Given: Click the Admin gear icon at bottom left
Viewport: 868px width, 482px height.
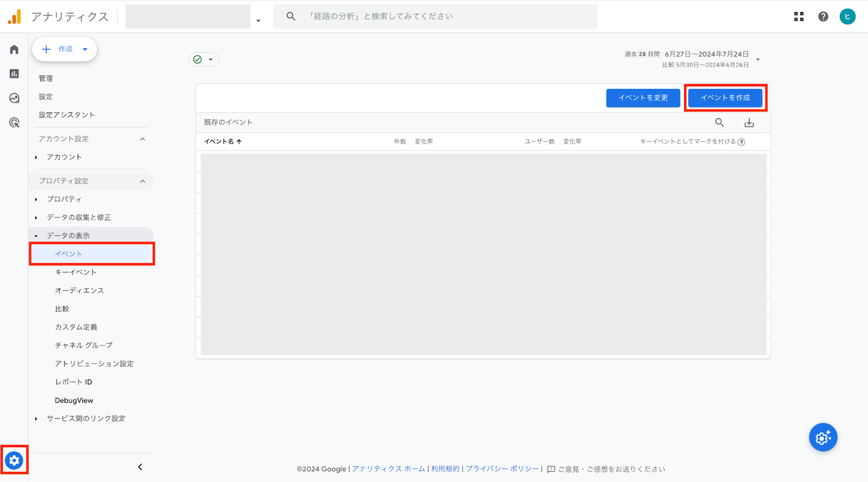Looking at the screenshot, I should tap(14, 460).
